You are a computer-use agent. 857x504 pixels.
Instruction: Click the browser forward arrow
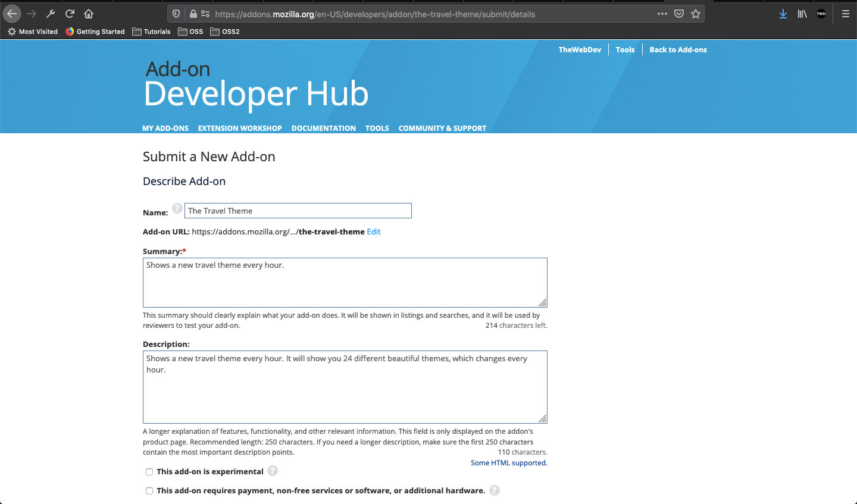(x=32, y=14)
